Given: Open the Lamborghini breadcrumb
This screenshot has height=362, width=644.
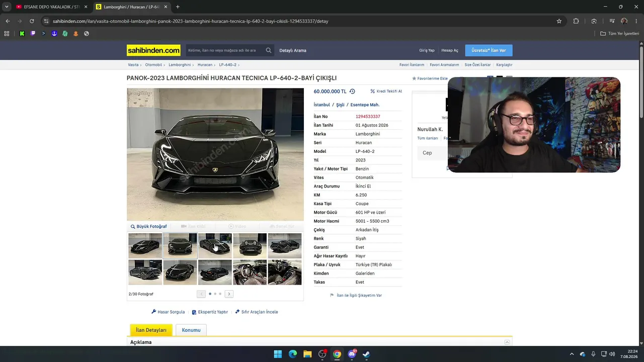Looking at the screenshot, I should point(180,65).
